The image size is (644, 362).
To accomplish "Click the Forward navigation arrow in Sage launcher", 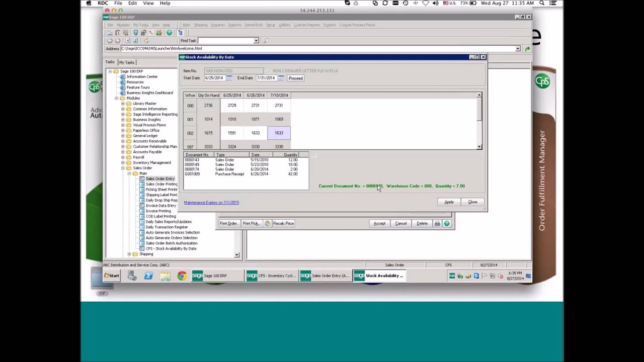I will pyautogui.click(x=118, y=41).
